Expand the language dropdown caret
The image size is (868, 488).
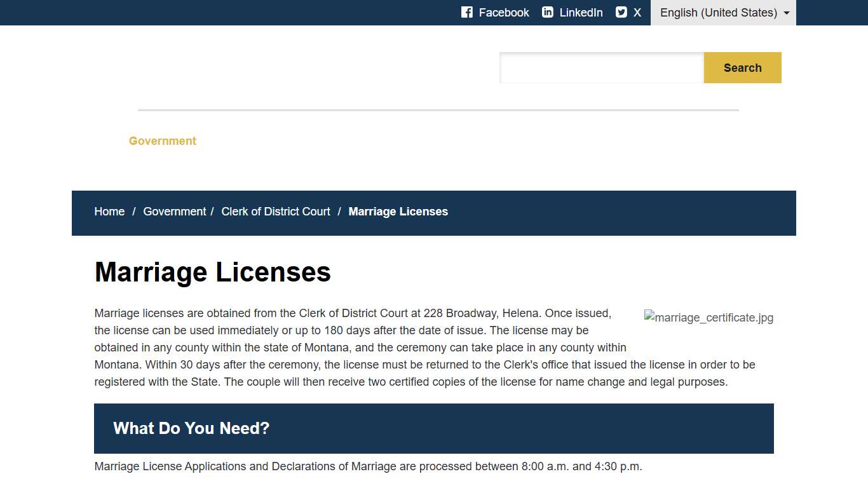click(785, 13)
